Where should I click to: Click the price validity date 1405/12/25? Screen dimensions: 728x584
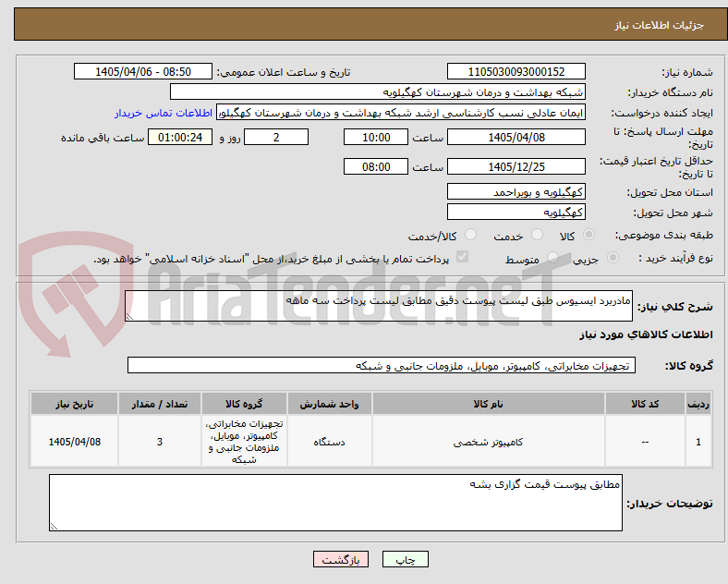(516, 166)
